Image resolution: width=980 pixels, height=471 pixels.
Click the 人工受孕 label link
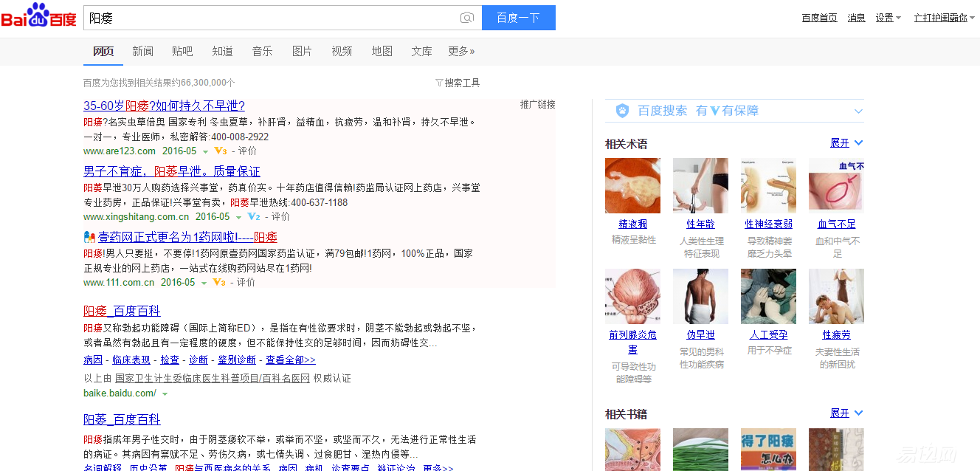coord(768,334)
